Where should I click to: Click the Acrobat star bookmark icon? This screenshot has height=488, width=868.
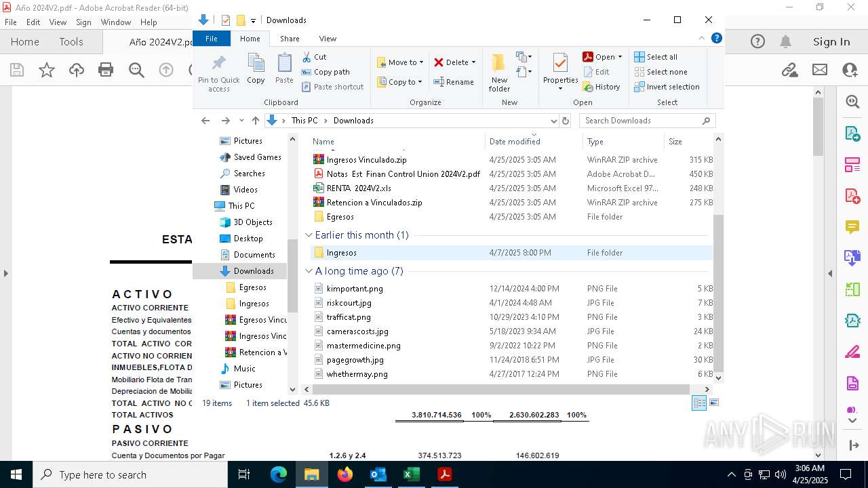tap(47, 69)
